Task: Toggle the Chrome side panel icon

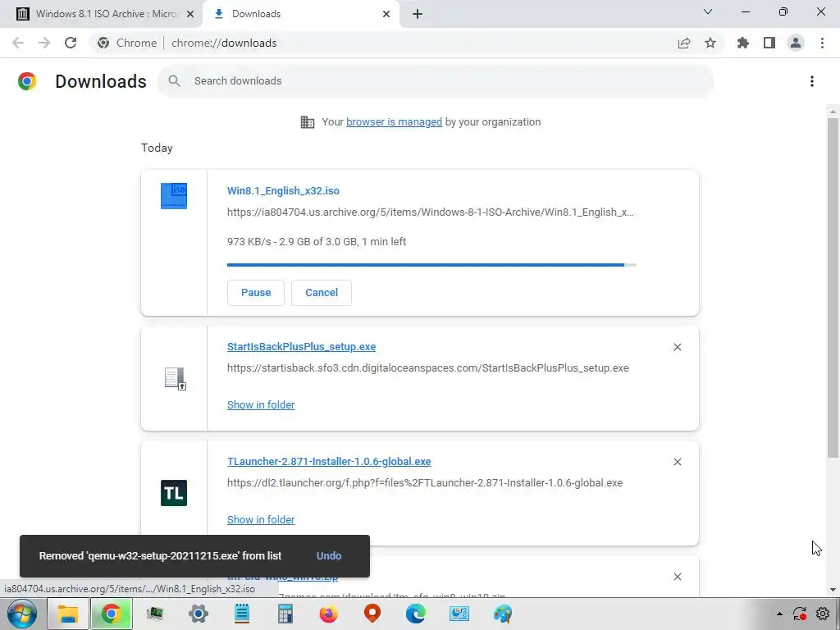Action: click(769, 43)
